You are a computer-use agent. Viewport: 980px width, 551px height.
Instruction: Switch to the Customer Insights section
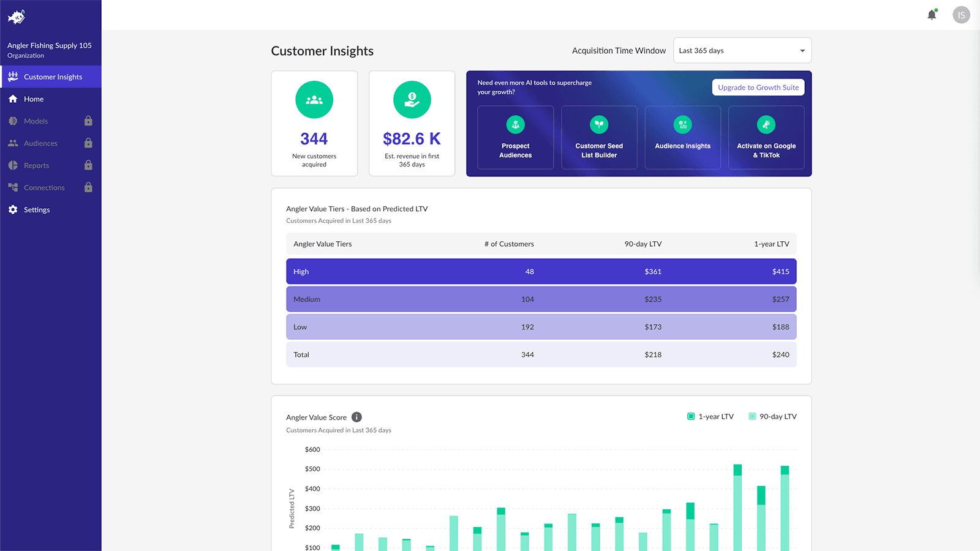tap(53, 77)
